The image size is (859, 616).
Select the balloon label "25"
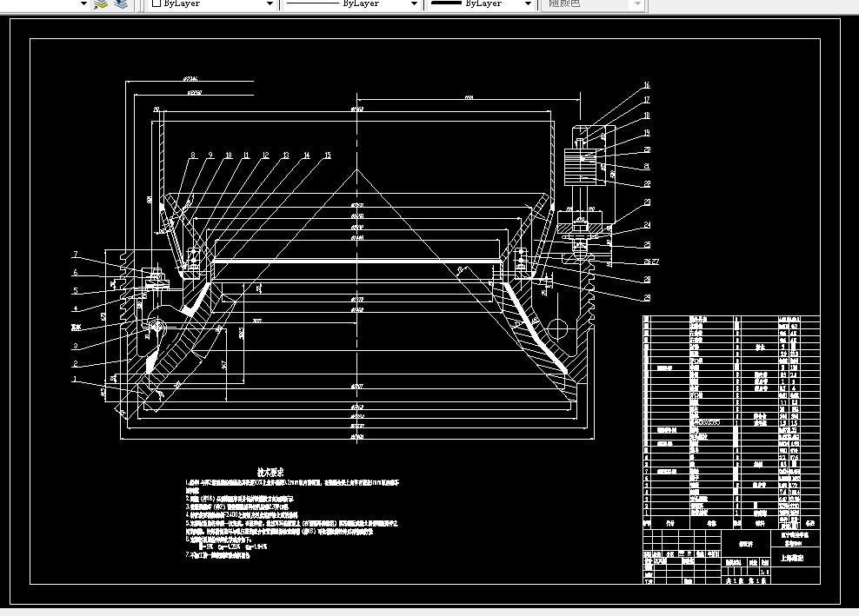pos(647,245)
